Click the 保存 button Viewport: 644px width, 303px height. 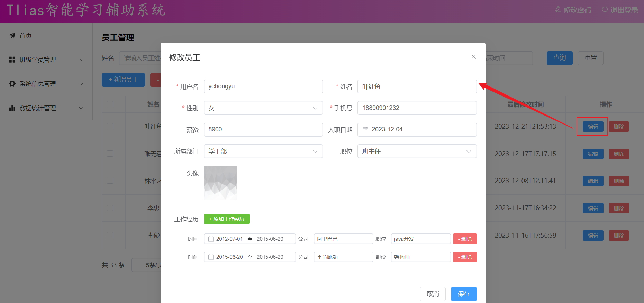[464, 294]
